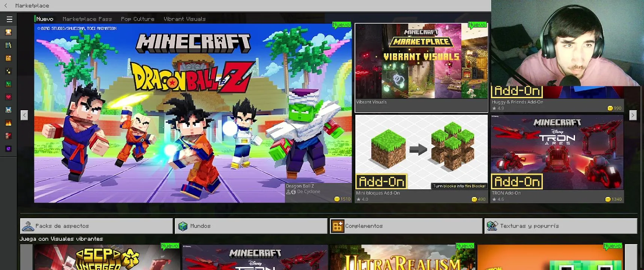Click the red heart sidebar icon

click(x=8, y=97)
